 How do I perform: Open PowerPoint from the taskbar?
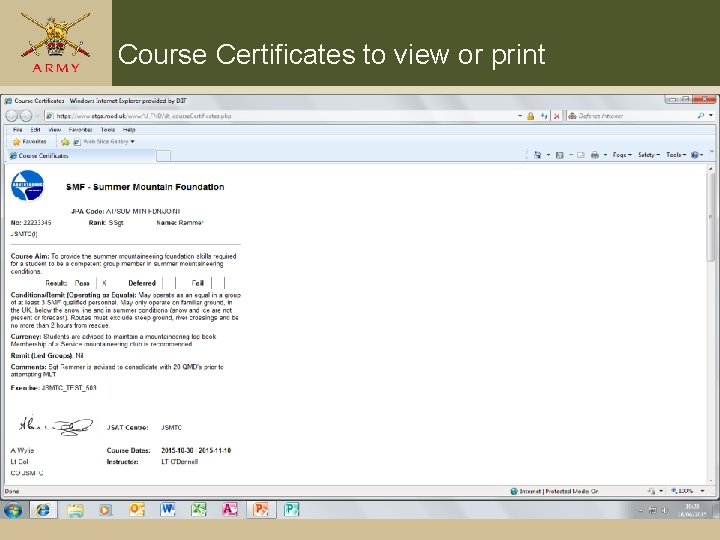point(261,510)
